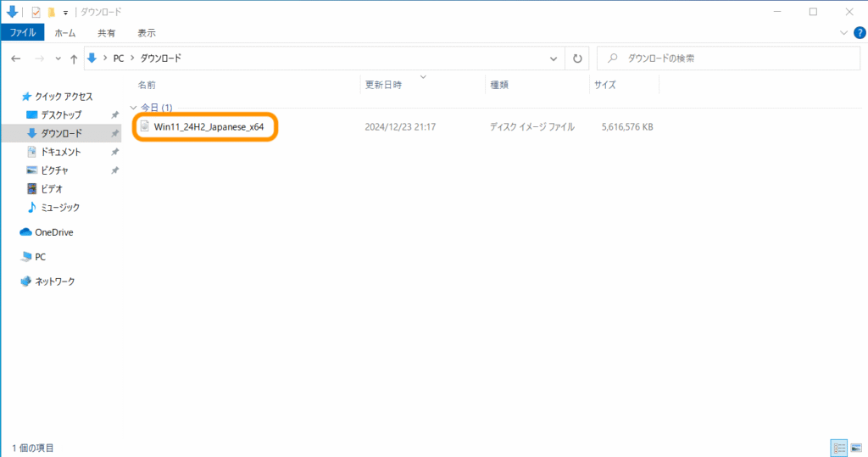Click the folder icon in the address bar
Viewport: 868px width, 457px height.
[92, 59]
